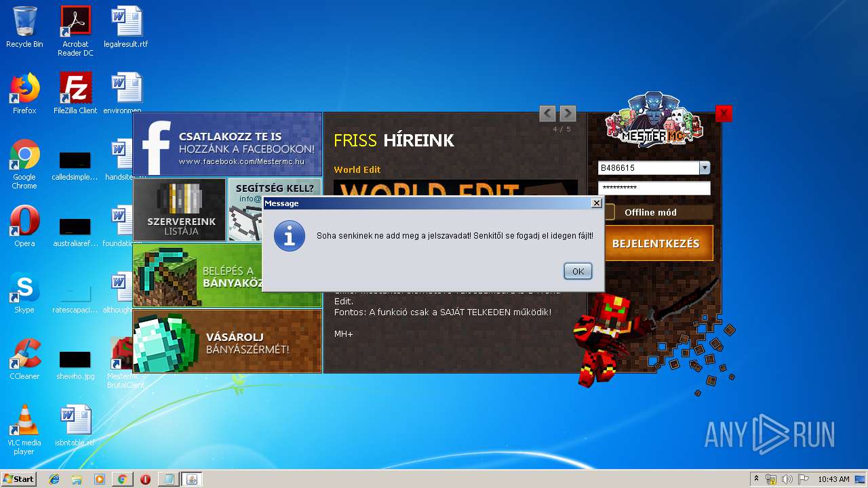
Task: Open the Opera desktop shortcut
Action: (x=24, y=226)
